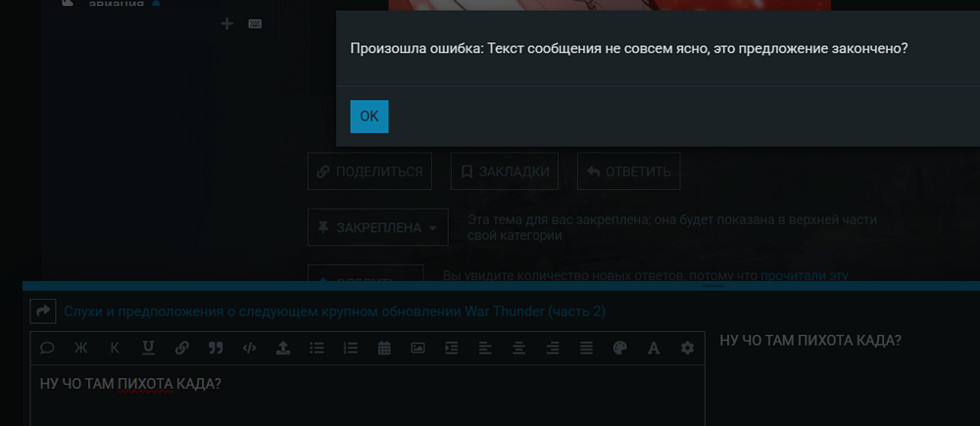This screenshot has width=980, height=426.
Task: Open composer options gear menu
Action: pos(688,348)
